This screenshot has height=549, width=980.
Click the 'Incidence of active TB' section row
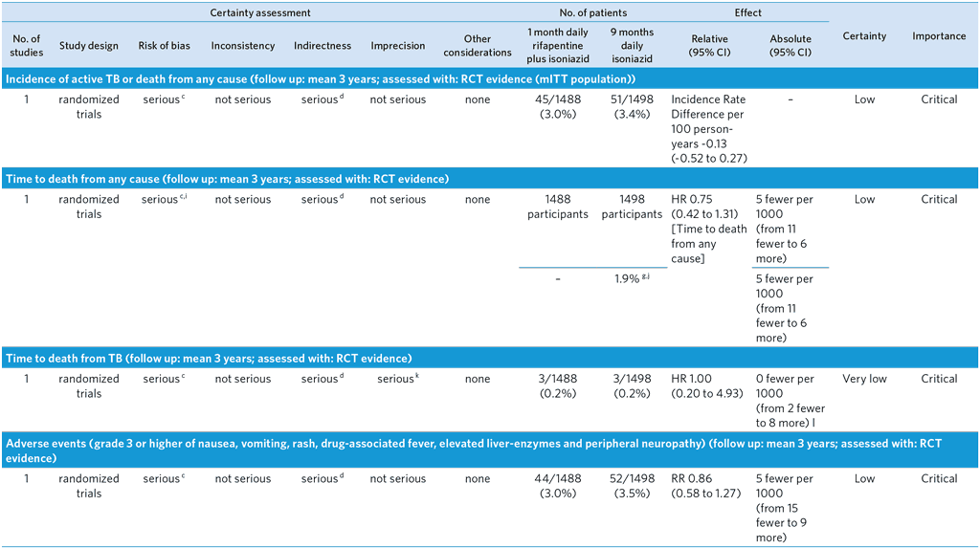click(x=321, y=78)
